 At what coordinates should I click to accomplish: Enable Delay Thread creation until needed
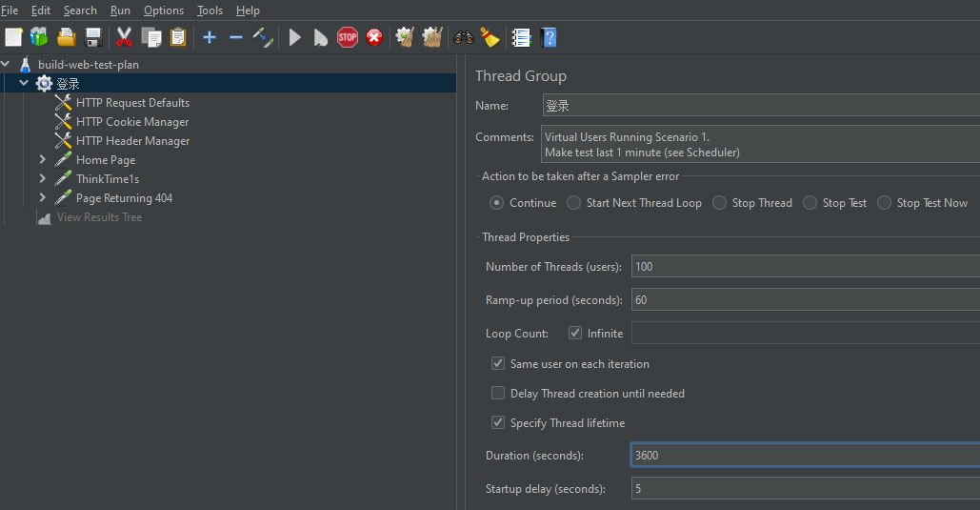point(498,393)
